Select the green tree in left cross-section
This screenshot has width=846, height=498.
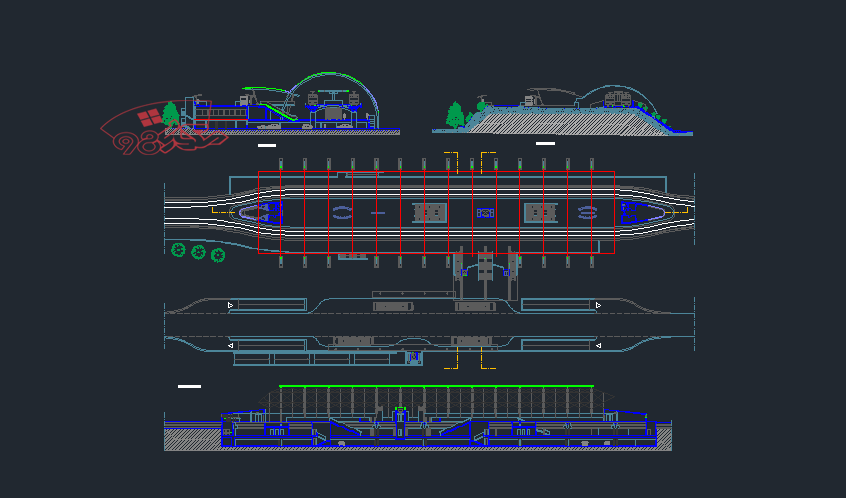tap(171, 113)
